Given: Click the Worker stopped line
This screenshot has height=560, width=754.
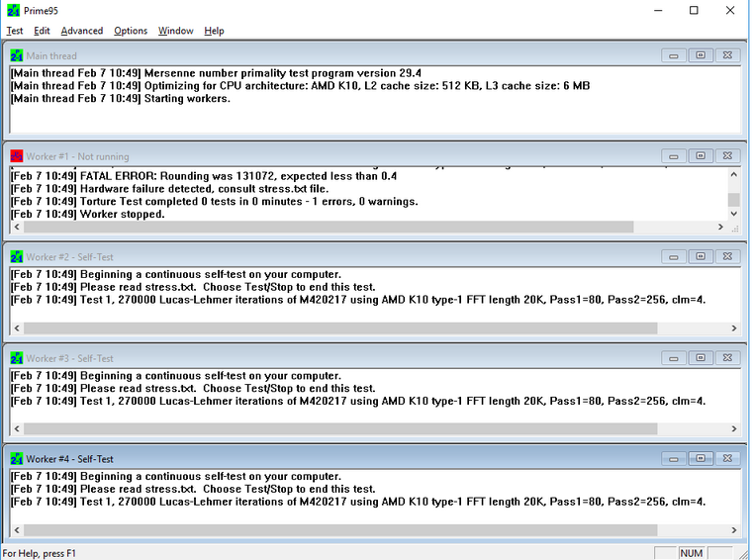Looking at the screenshot, I should [87, 214].
